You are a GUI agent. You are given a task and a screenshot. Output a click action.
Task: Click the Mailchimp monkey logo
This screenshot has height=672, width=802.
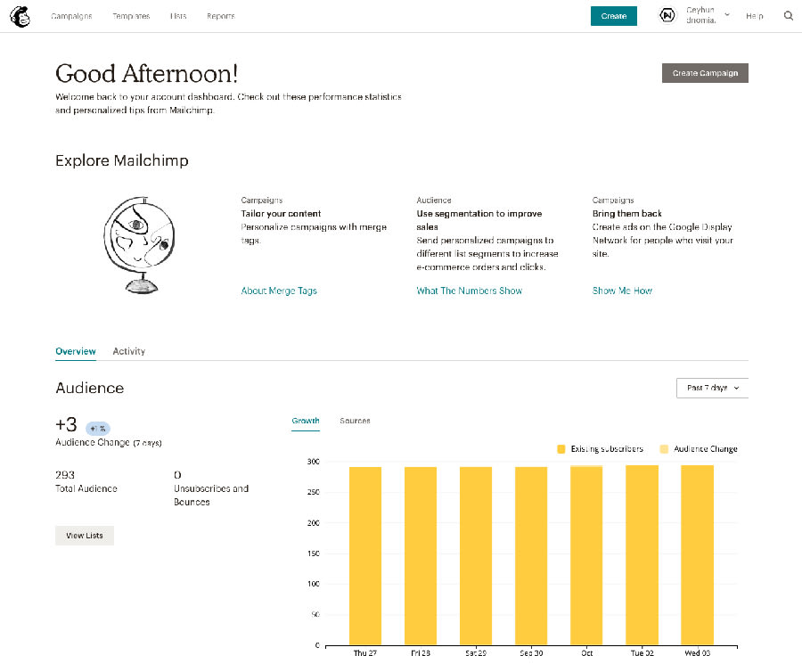(x=20, y=16)
